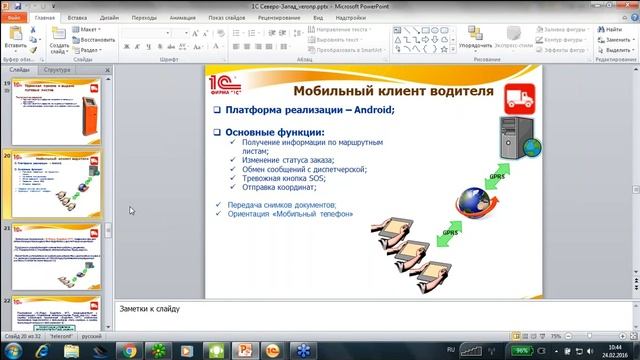
Task: Click the PowerPoint Help question mark icon
Action: [635, 18]
